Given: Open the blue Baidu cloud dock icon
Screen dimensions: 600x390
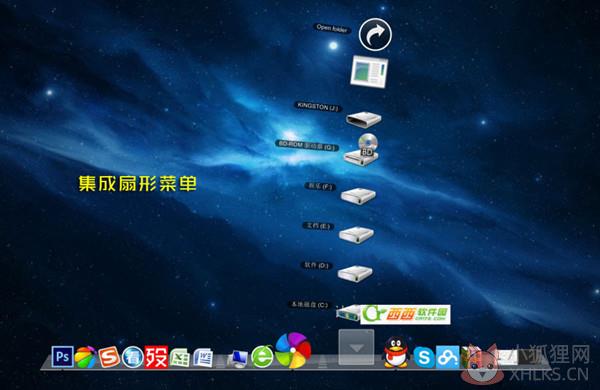Looking at the screenshot, I should coord(448,357).
